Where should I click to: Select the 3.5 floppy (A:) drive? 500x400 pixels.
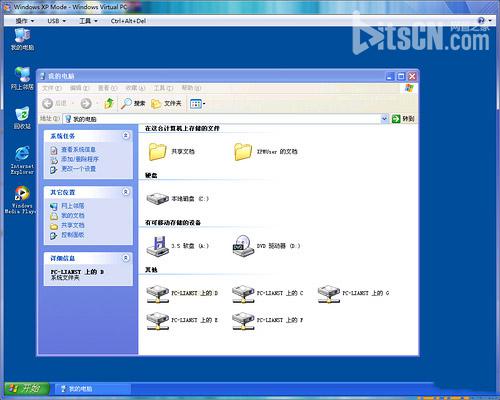(x=178, y=246)
